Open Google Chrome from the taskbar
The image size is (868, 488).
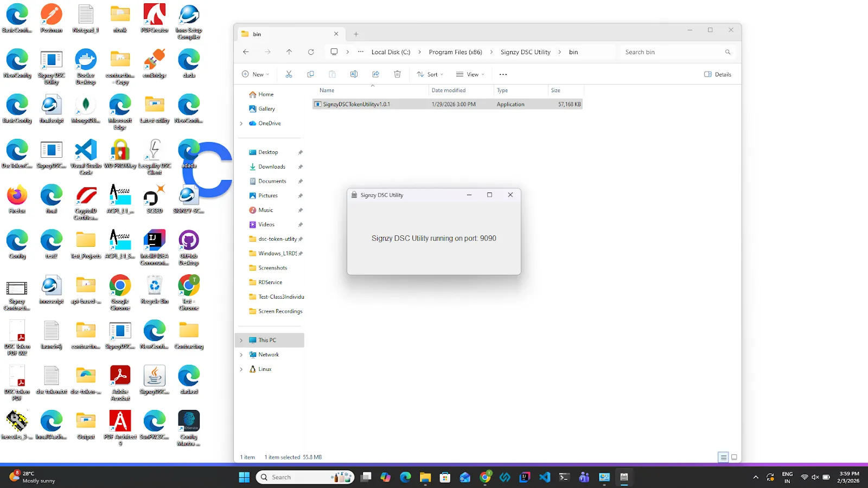(x=486, y=477)
